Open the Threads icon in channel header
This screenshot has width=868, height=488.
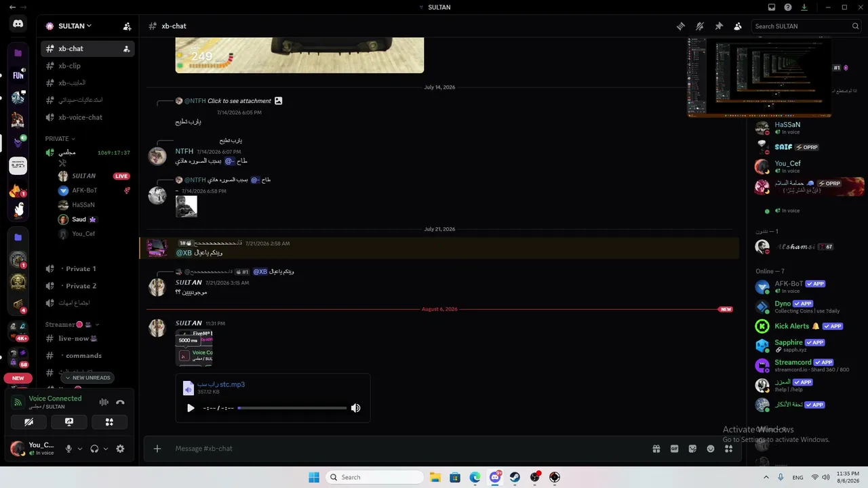[681, 26]
